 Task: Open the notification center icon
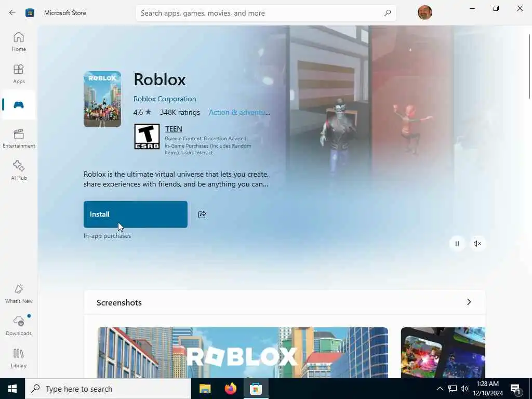[515, 389]
